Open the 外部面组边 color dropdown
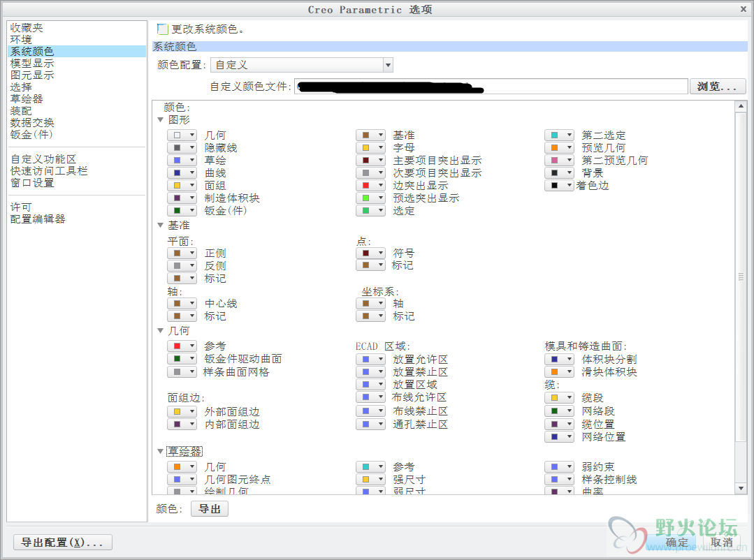Screen dimensions: 754x560 point(182,411)
